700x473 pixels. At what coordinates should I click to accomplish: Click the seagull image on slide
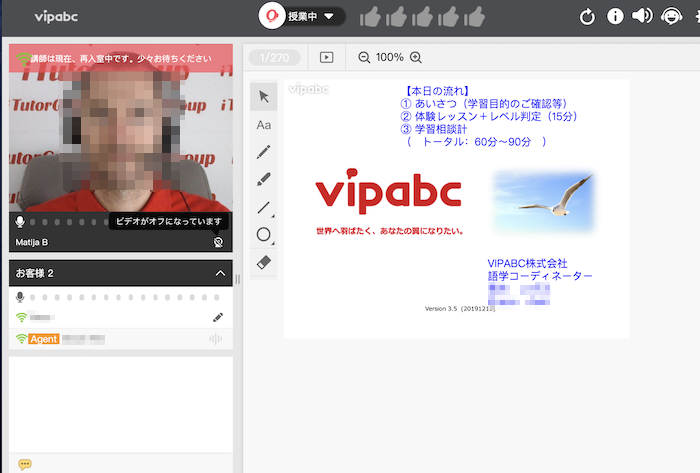point(544,201)
